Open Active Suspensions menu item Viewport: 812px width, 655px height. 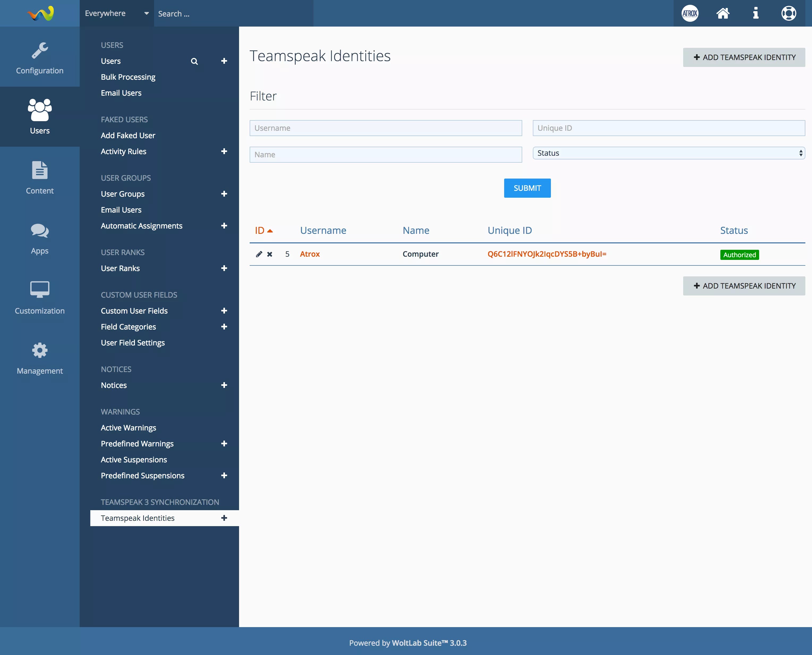pos(134,459)
